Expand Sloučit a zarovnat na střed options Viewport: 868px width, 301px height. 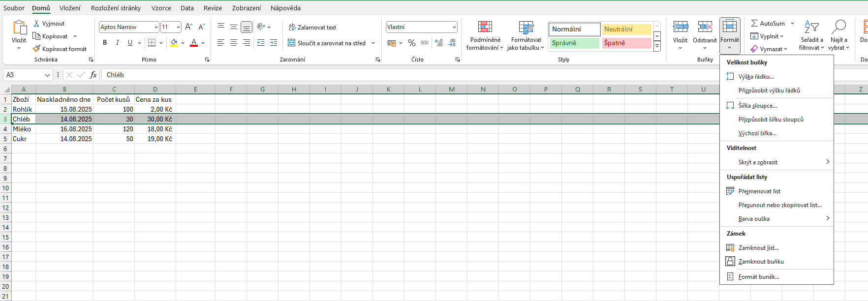373,43
